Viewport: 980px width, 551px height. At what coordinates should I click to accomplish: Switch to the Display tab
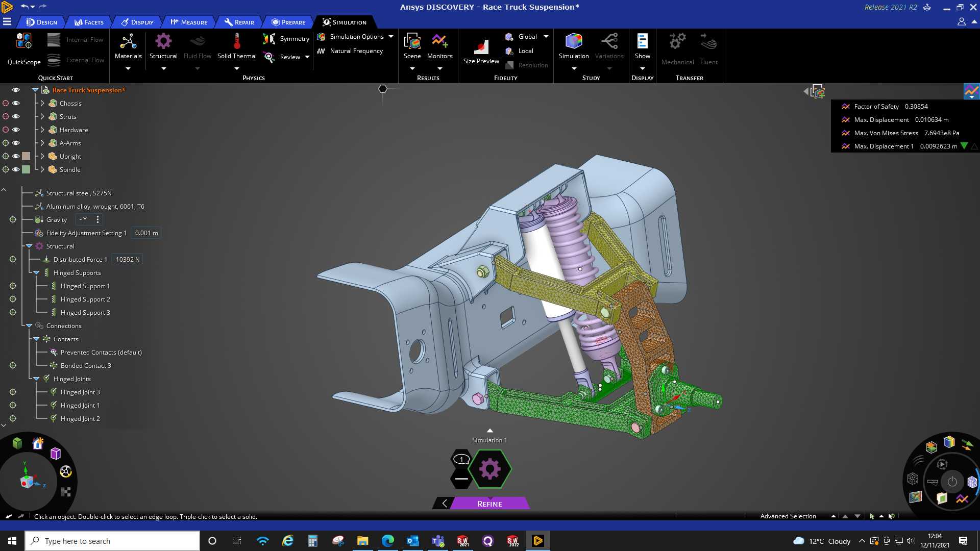tap(137, 22)
